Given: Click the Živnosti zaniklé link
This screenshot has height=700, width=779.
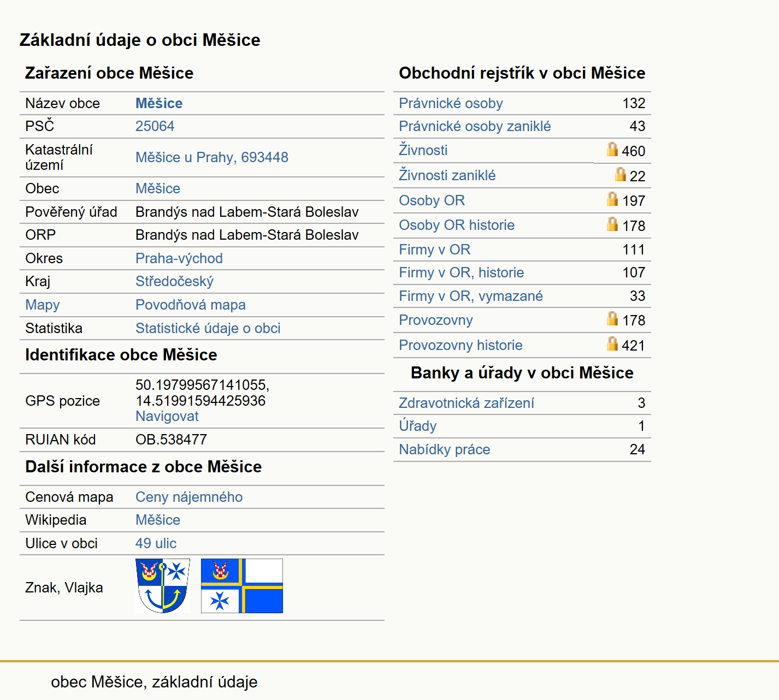Looking at the screenshot, I should tap(447, 175).
